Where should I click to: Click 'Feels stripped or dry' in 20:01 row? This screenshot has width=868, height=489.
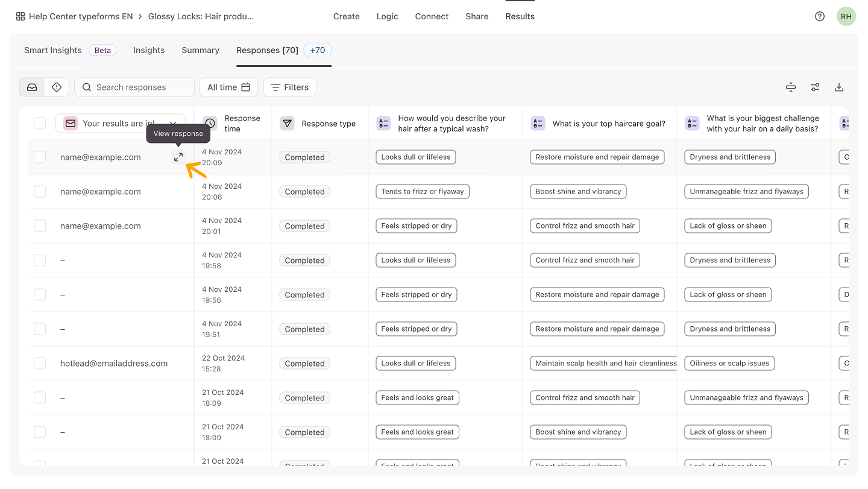[x=417, y=226]
